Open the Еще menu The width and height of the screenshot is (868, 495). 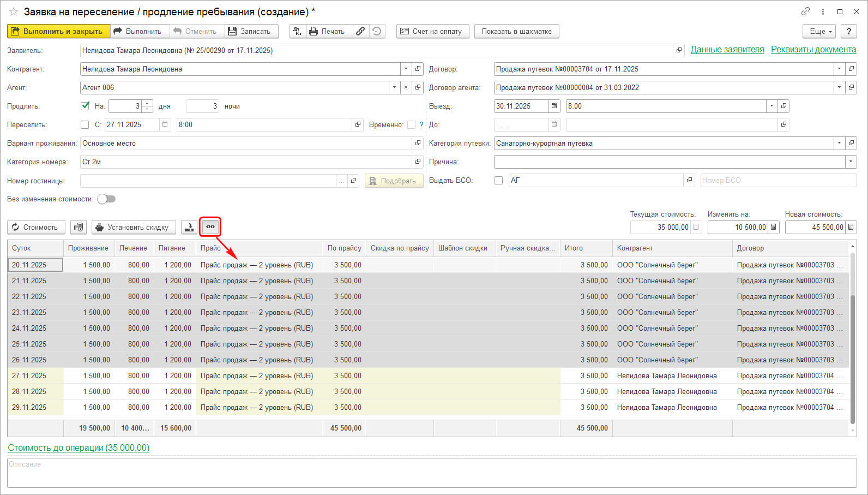pyautogui.click(x=819, y=32)
